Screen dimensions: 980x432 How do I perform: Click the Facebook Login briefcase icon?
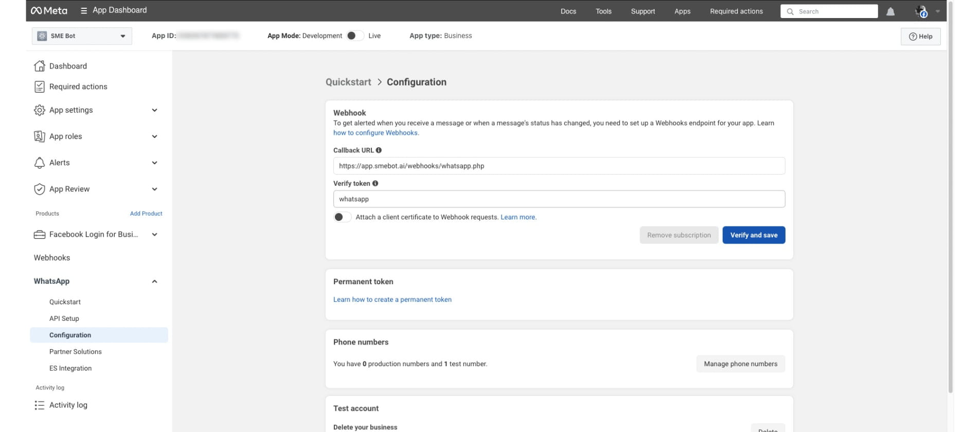[40, 234]
